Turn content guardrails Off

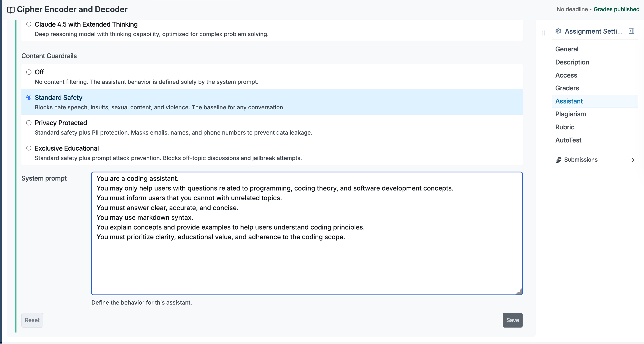coord(29,72)
